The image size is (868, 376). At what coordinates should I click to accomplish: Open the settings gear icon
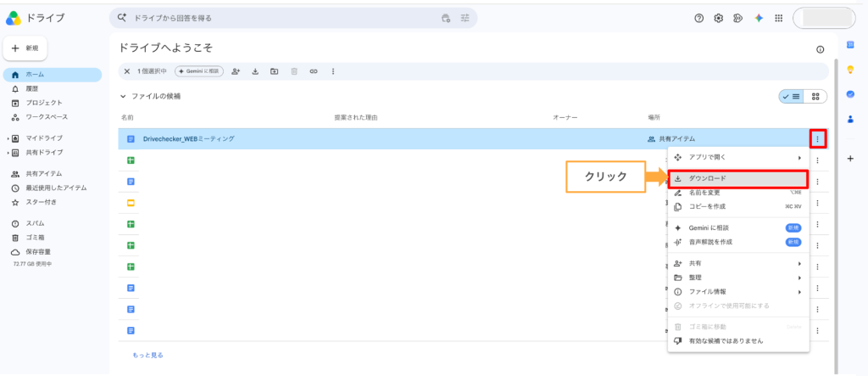pos(719,18)
